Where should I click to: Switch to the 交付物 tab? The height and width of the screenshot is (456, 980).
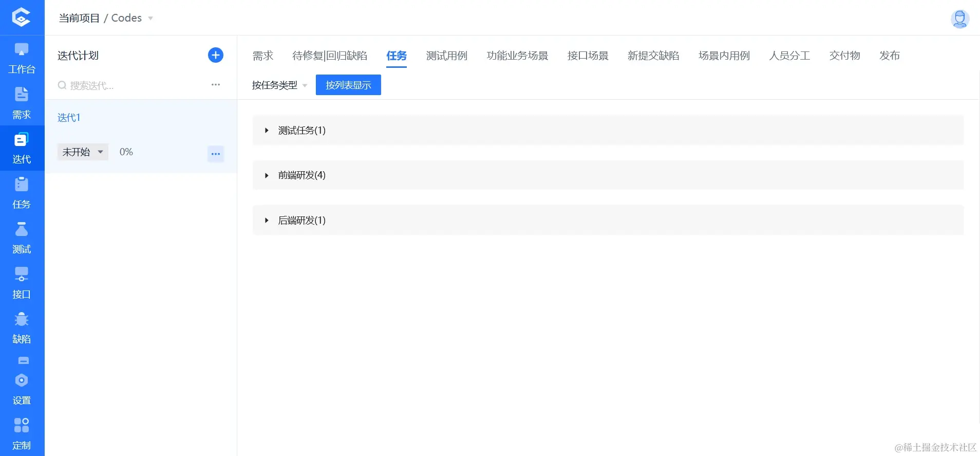coord(845,56)
